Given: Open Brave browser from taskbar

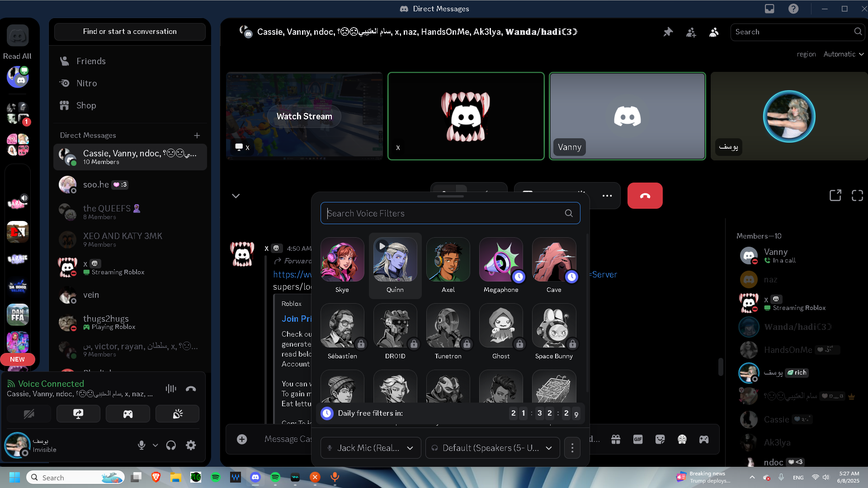Looking at the screenshot, I should (x=156, y=477).
